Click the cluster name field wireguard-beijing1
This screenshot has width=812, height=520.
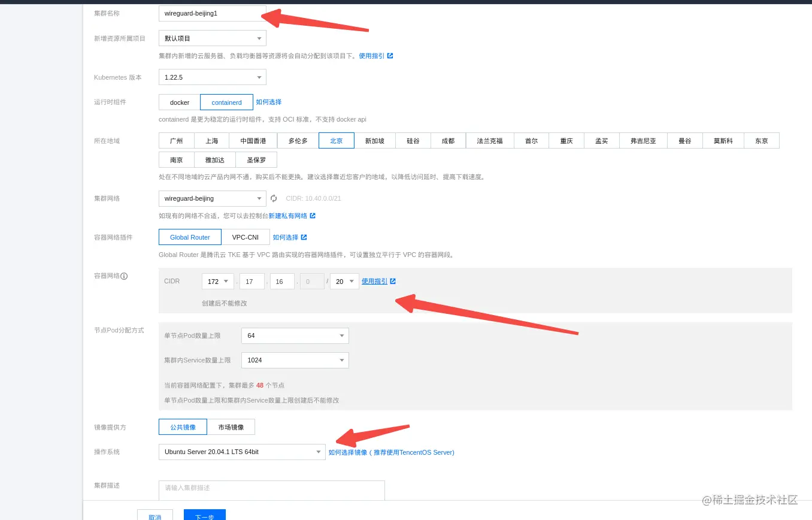[x=212, y=13]
